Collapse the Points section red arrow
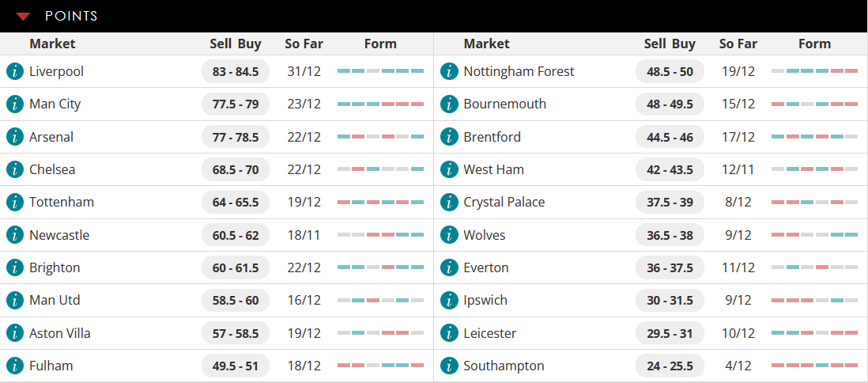 [23, 17]
